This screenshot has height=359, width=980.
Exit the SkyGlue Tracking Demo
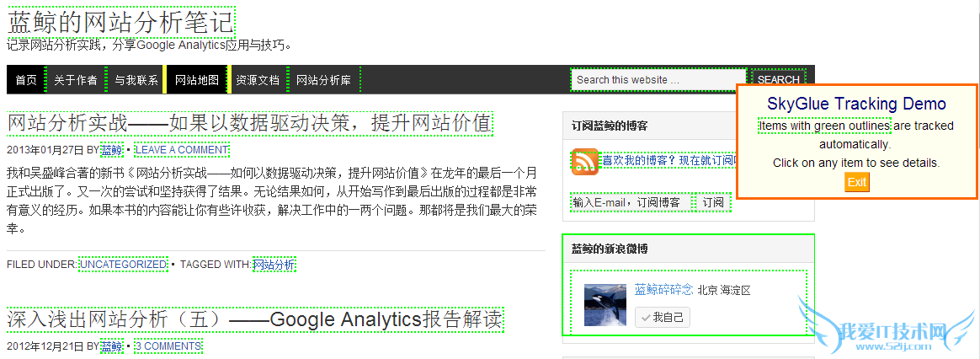click(857, 182)
